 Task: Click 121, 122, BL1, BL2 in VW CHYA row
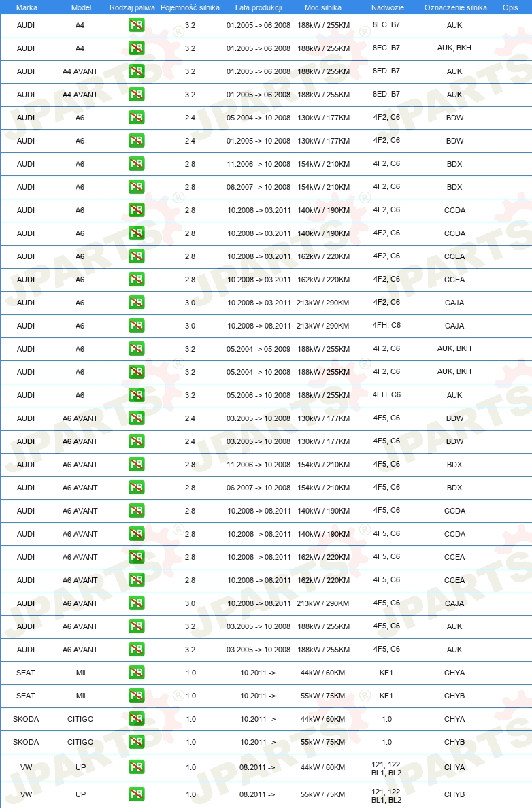coord(386,769)
